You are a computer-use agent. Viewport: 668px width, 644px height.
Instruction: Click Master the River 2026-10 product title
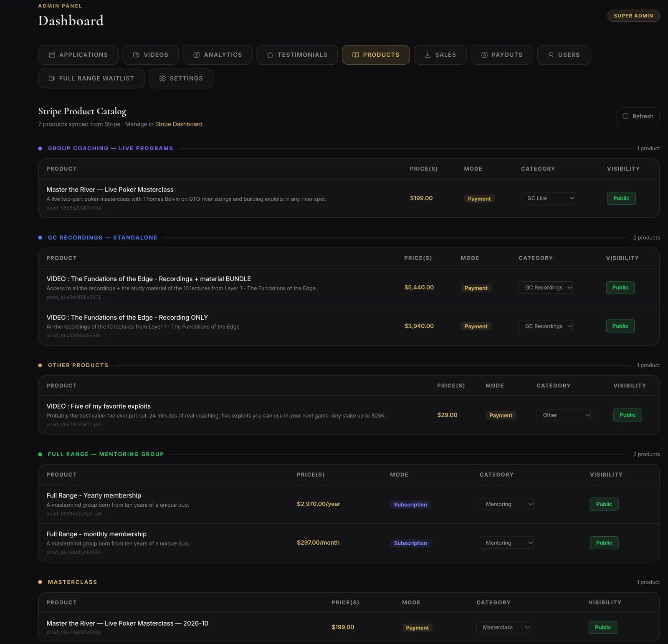tap(127, 623)
